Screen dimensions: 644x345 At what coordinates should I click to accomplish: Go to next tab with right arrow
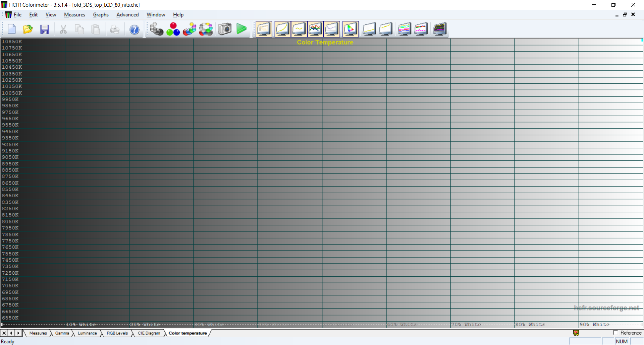(18, 333)
